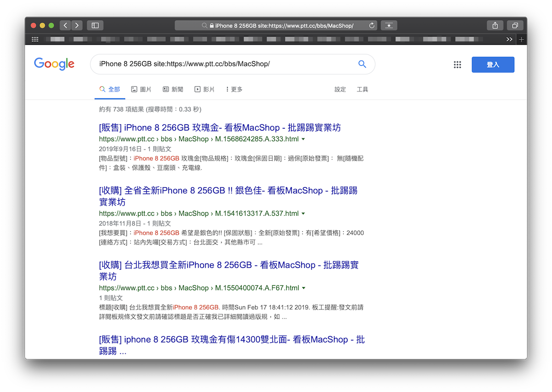Open the 設定 settings menu
This screenshot has height=392, width=552.
340,89
